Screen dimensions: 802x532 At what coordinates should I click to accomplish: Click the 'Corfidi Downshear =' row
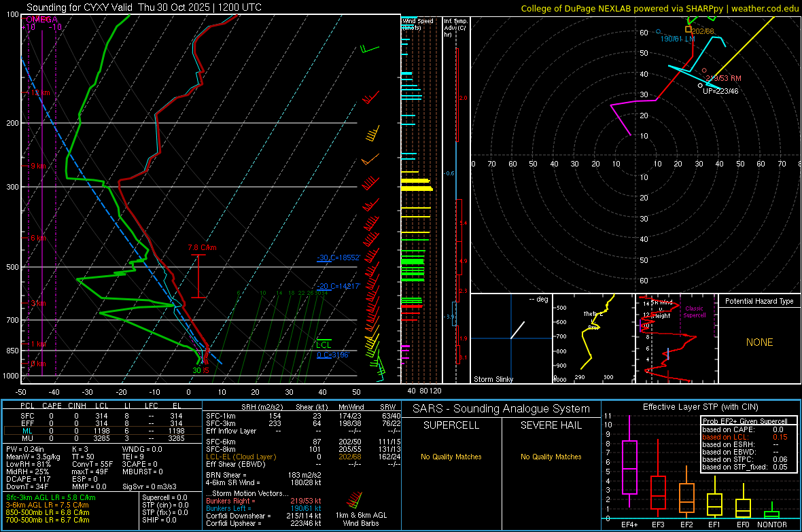click(x=264, y=516)
